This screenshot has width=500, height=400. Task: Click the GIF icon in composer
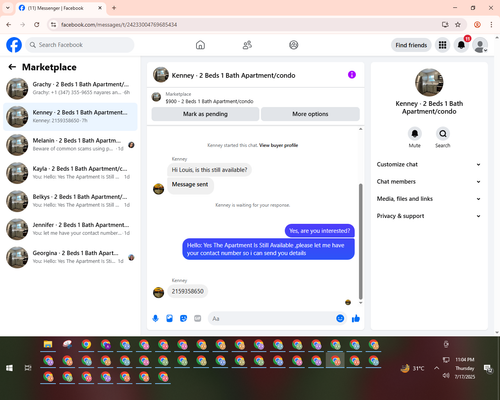[198, 318]
